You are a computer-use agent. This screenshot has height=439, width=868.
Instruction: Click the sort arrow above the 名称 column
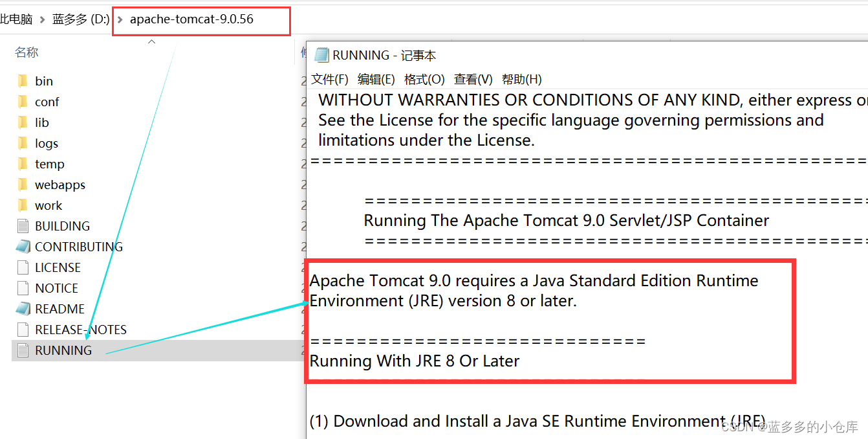point(152,42)
